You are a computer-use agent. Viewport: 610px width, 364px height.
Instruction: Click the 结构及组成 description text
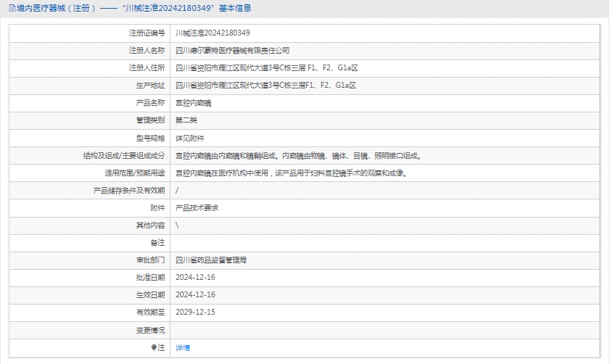point(298,155)
